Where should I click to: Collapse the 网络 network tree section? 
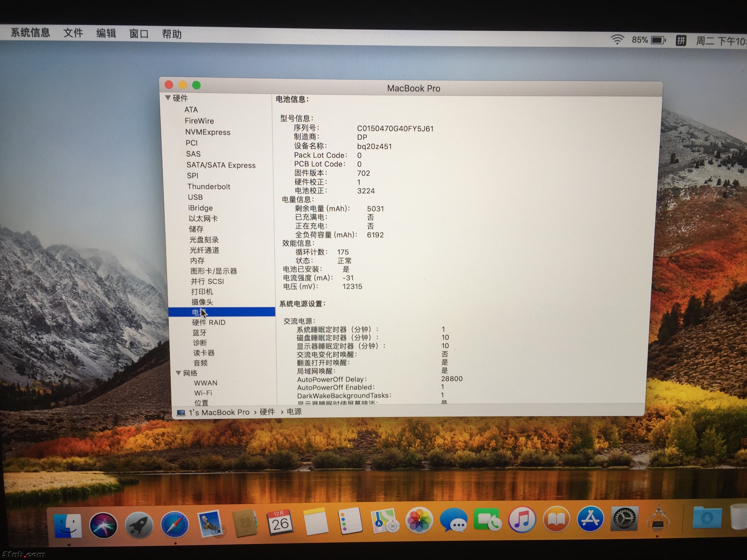pos(178,373)
